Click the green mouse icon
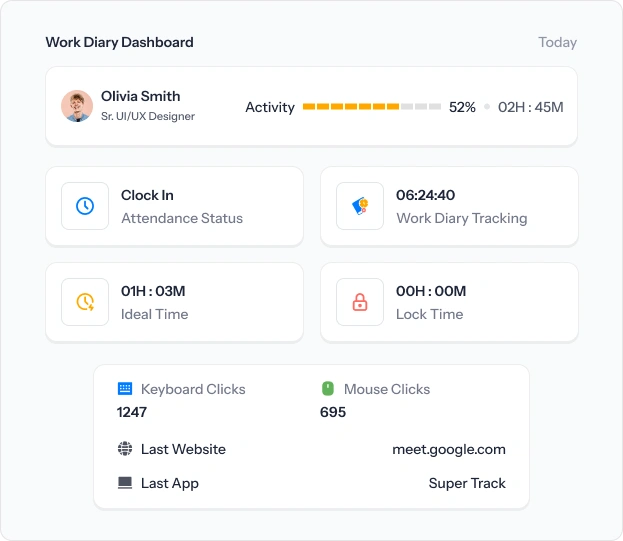The image size is (623, 541). tap(328, 388)
